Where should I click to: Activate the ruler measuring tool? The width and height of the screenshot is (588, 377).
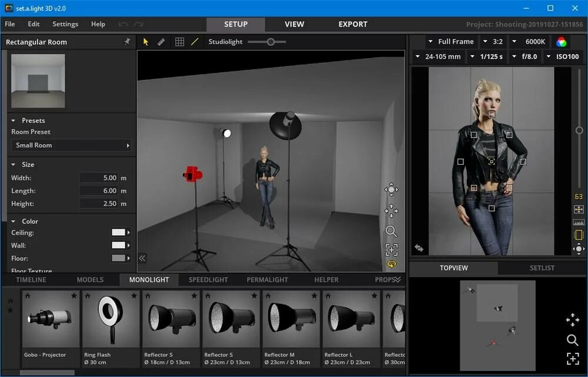pos(161,42)
